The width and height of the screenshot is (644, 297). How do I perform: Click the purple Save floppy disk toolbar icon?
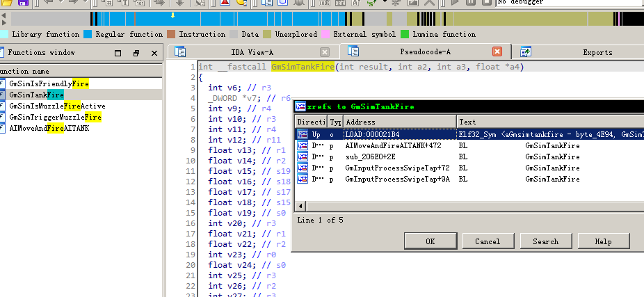tap(23, 2)
